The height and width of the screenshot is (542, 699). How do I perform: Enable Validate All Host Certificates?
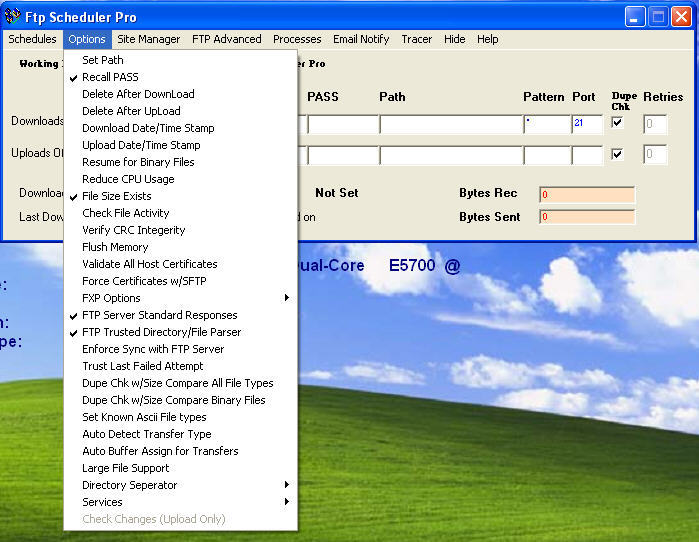[181, 264]
